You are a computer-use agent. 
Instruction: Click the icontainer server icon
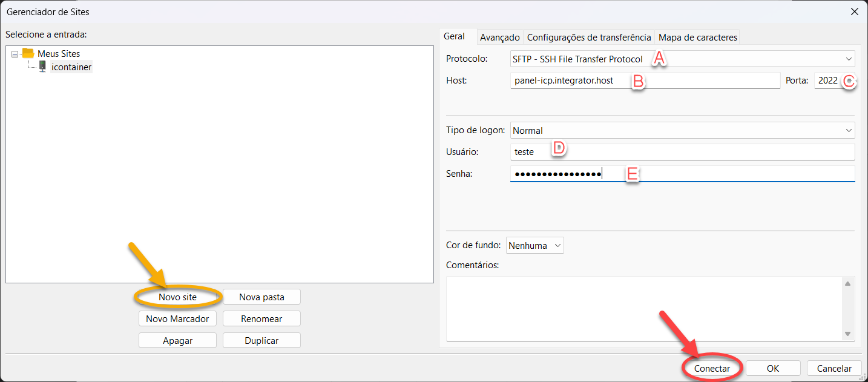42,67
